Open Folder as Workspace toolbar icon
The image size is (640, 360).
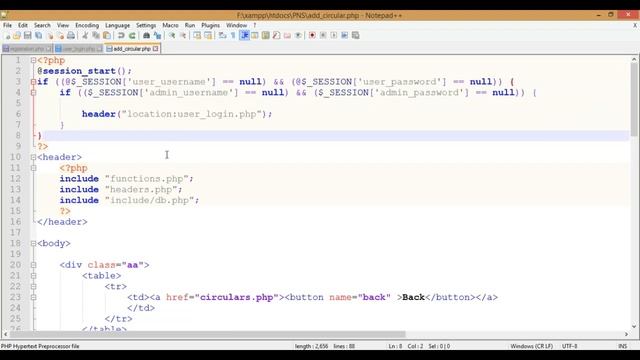click(x=287, y=36)
